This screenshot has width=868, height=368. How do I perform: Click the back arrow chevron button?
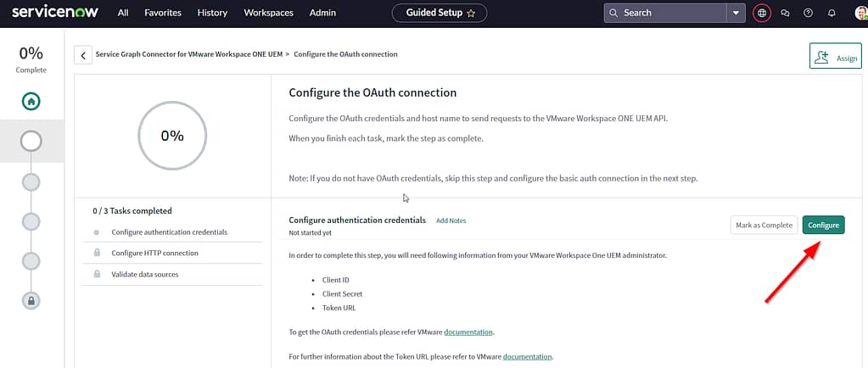pos(83,55)
